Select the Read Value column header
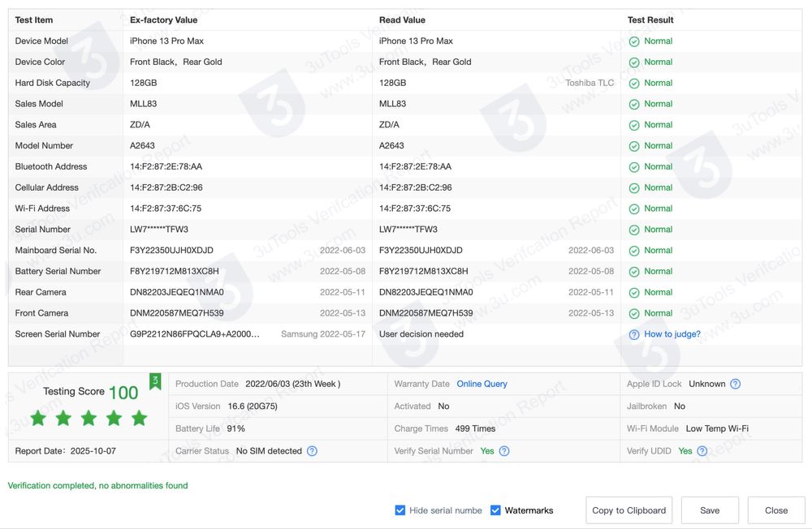The width and height of the screenshot is (812, 529). tap(402, 20)
